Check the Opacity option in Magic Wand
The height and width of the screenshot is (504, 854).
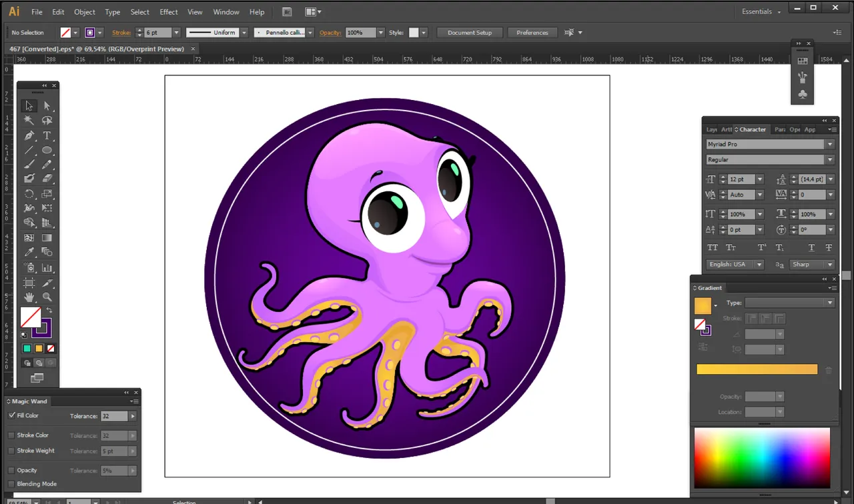(x=11, y=470)
